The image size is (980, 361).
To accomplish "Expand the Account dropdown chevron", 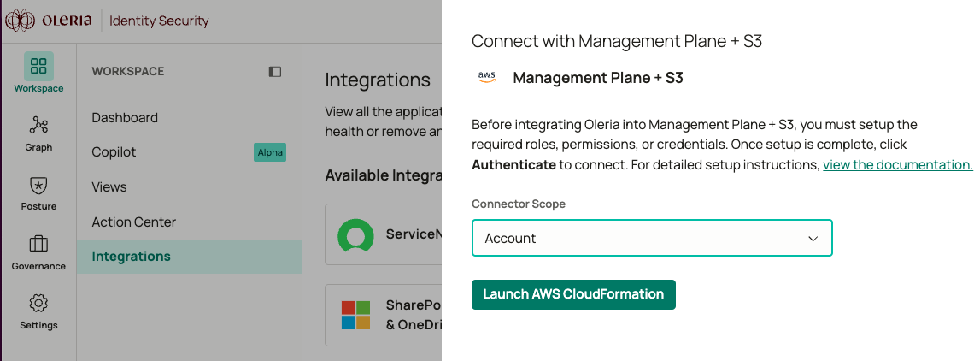I will (x=813, y=239).
